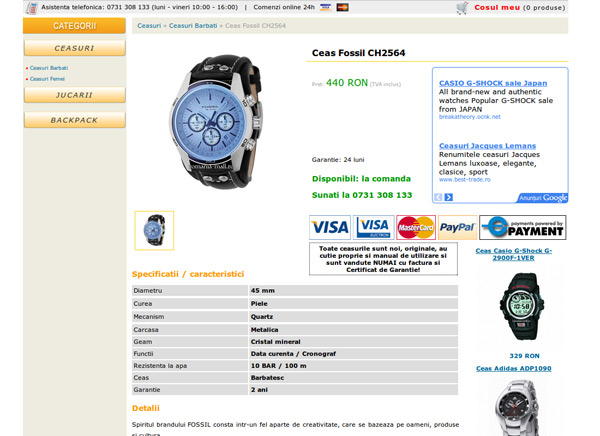Image resolution: width=600 pixels, height=436 pixels.
Task: Click the small Visa icon in header
Action: point(326,7)
